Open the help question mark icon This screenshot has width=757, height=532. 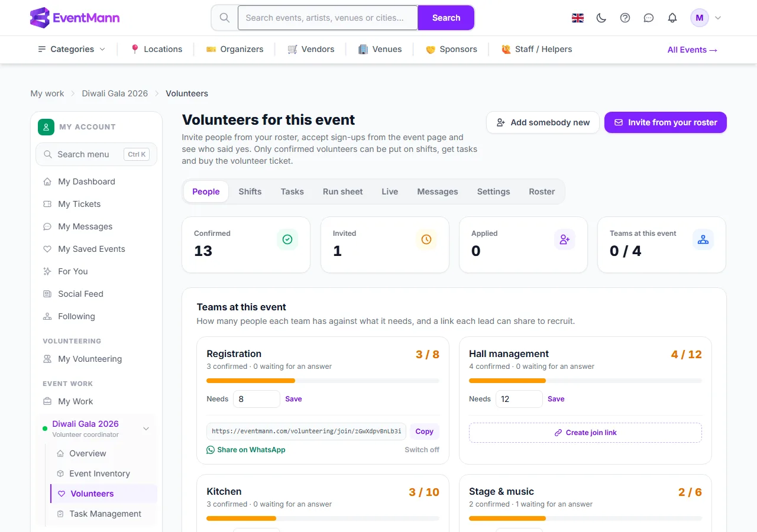tap(625, 18)
